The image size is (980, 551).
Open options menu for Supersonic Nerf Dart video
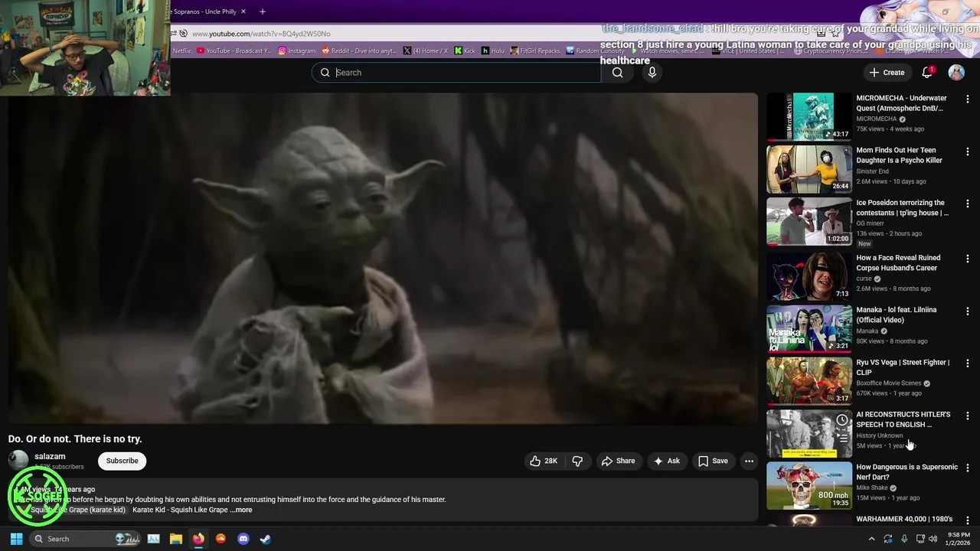tap(968, 468)
